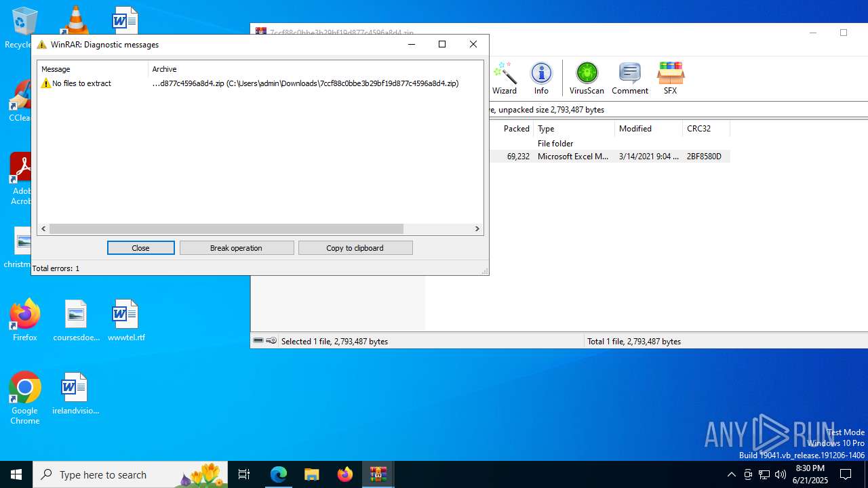Viewport: 868px width, 488px height.
Task: Show hidden system tray icons
Action: 731,474
